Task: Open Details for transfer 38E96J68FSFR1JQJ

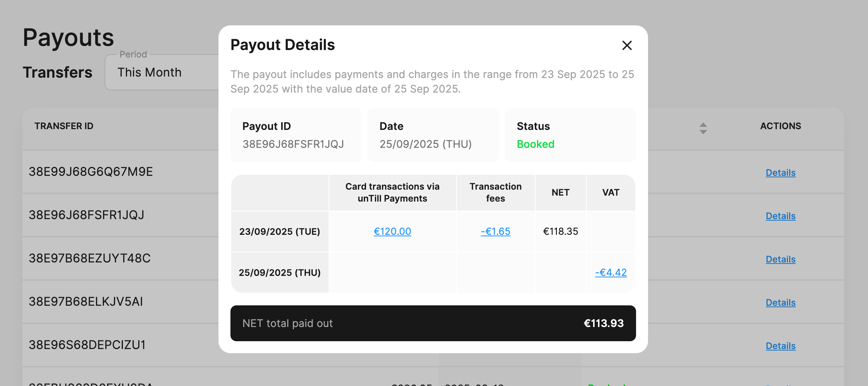Action: [780, 216]
